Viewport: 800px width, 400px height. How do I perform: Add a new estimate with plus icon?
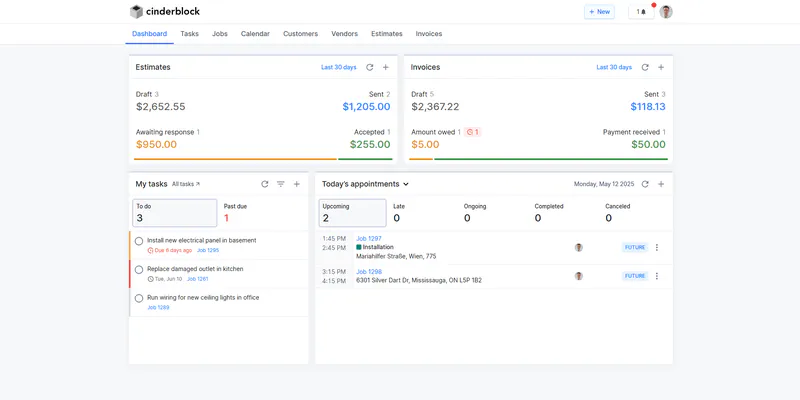(385, 67)
